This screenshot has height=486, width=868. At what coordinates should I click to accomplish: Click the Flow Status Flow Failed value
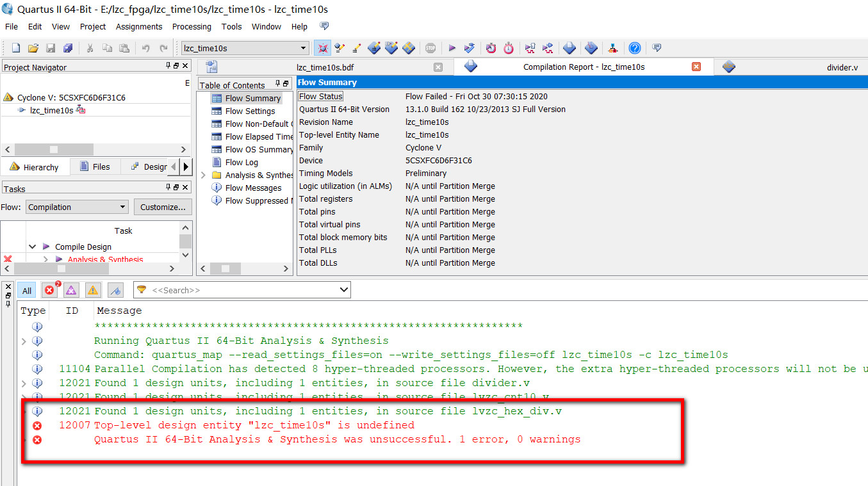pos(477,96)
